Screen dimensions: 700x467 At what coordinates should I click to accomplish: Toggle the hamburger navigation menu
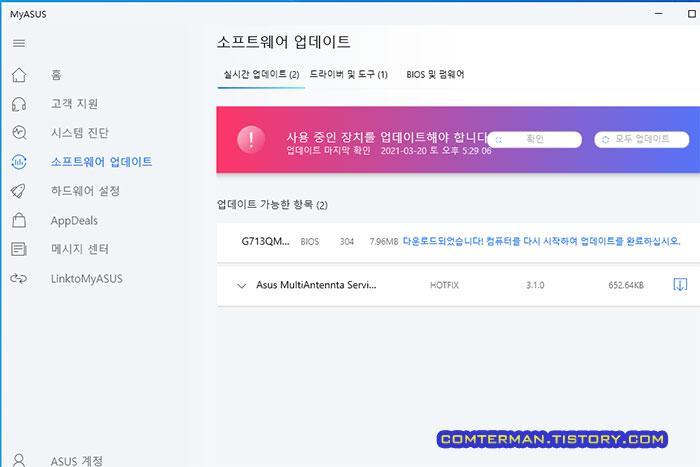(19, 43)
